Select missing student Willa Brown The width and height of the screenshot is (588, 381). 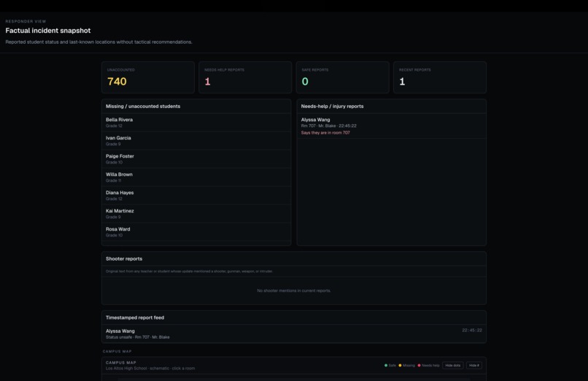pyautogui.click(x=196, y=177)
